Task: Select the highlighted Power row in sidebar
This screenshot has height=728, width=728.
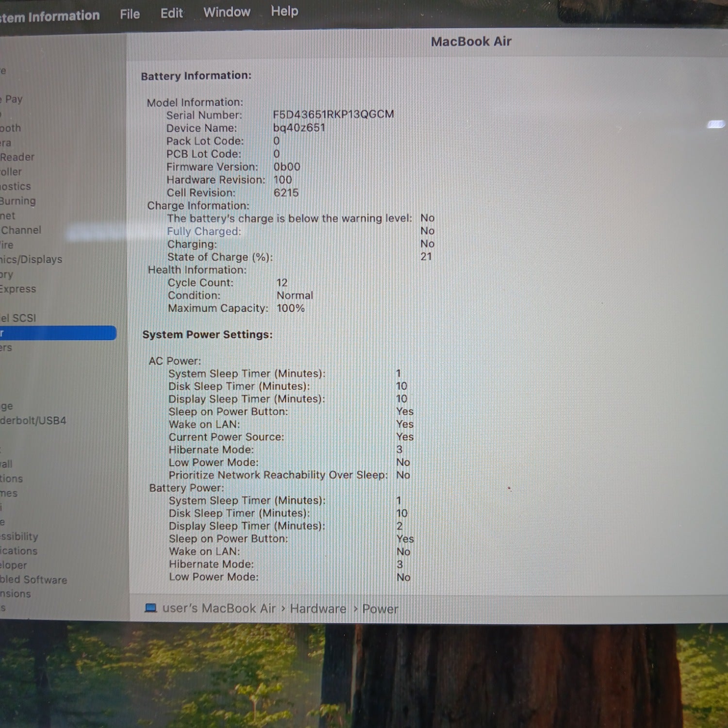Action: pos(58,333)
